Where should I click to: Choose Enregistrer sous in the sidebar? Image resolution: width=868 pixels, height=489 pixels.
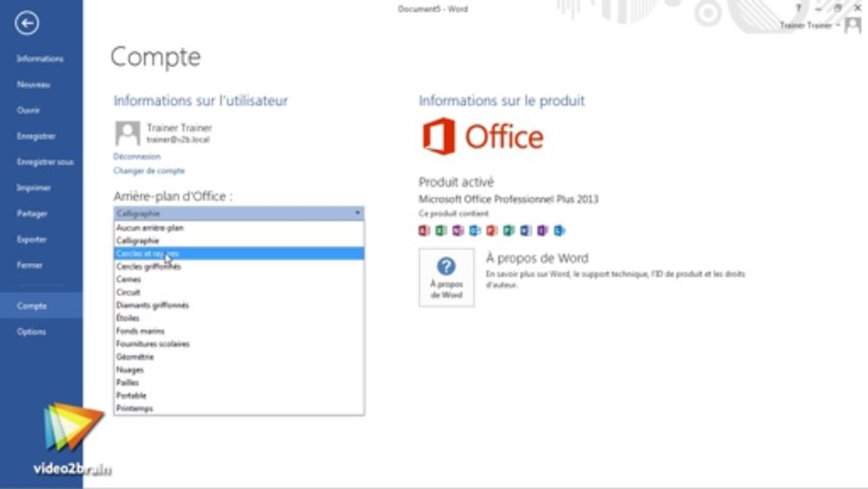tap(41, 162)
